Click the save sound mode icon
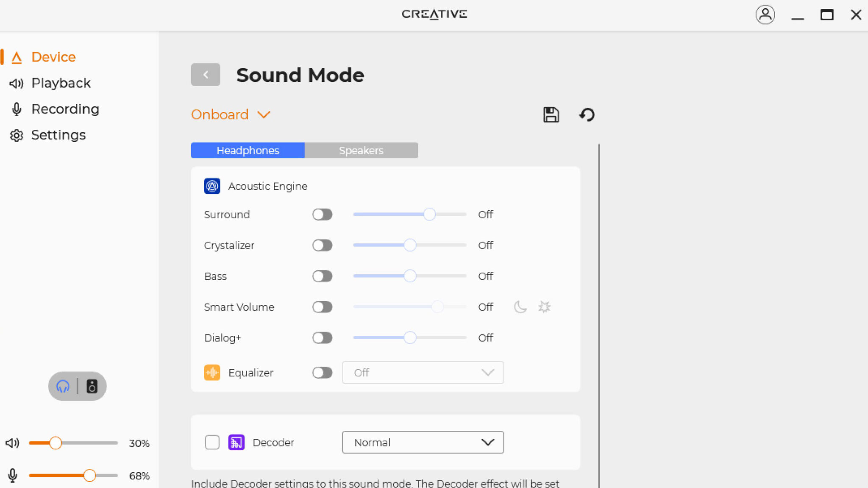Screen dimensions: 868x488 click(x=551, y=114)
